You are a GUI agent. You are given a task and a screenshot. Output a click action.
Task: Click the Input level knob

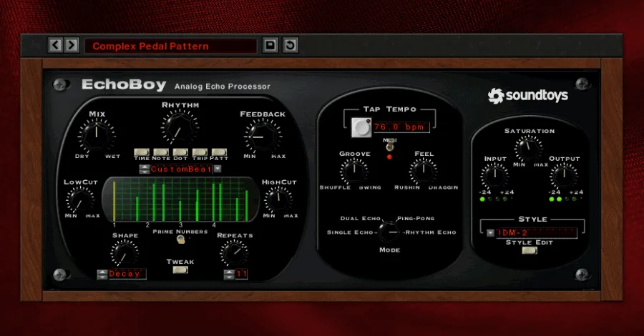click(495, 176)
